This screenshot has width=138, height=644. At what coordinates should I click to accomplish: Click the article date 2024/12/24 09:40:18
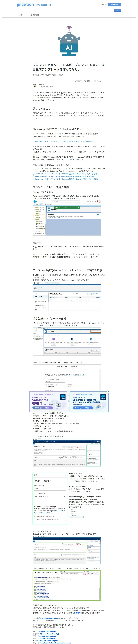pos(46,87)
